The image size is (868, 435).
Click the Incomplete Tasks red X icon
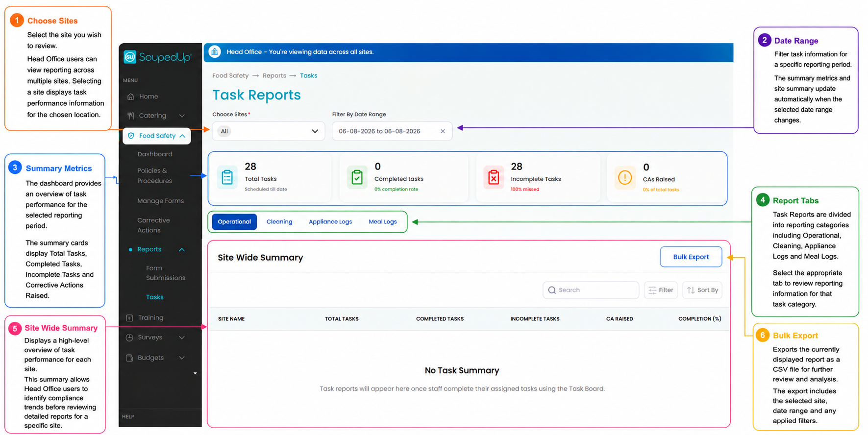point(494,177)
